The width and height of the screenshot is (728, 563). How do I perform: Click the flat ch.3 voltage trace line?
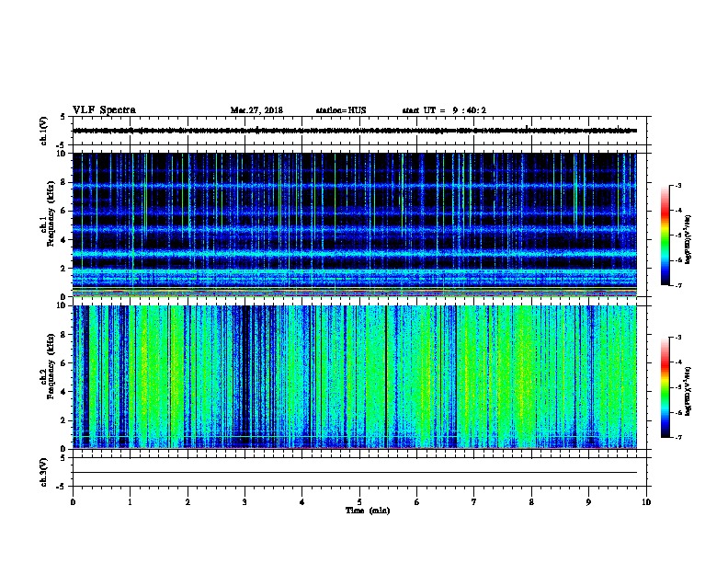355,473
